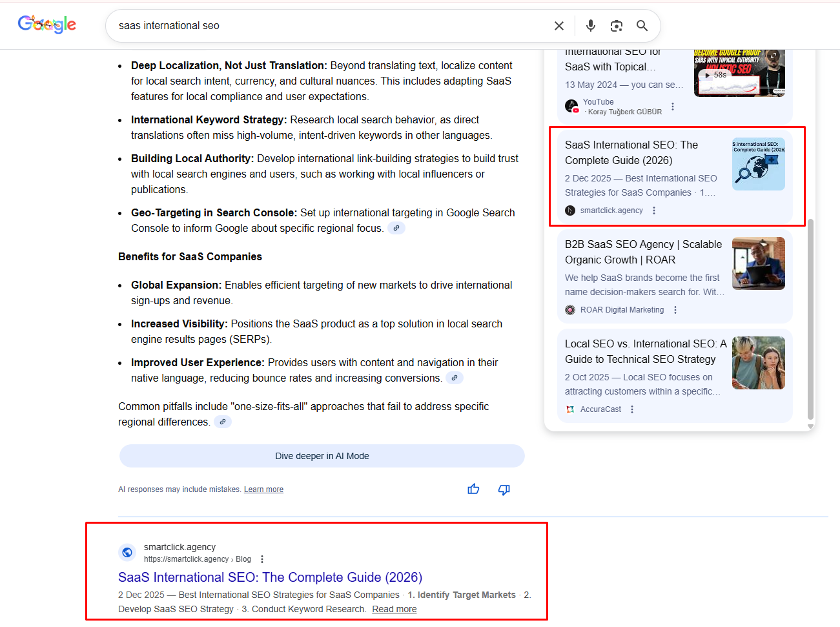The height and width of the screenshot is (627, 840).
Task: Click in the search input field
Action: [329, 26]
